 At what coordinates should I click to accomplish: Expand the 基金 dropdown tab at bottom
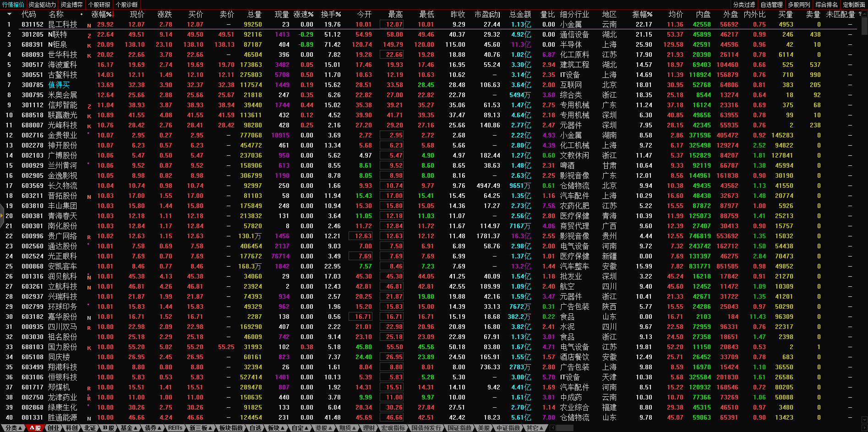129,428
